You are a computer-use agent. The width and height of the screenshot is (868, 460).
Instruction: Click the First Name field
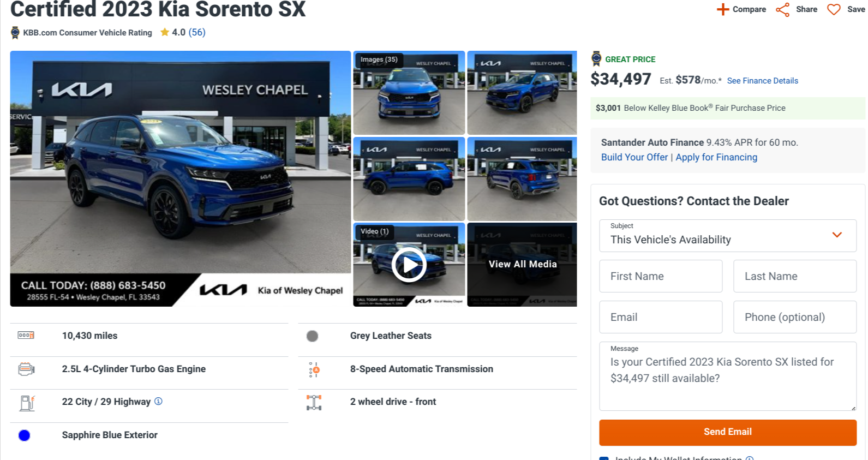click(661, 276)
